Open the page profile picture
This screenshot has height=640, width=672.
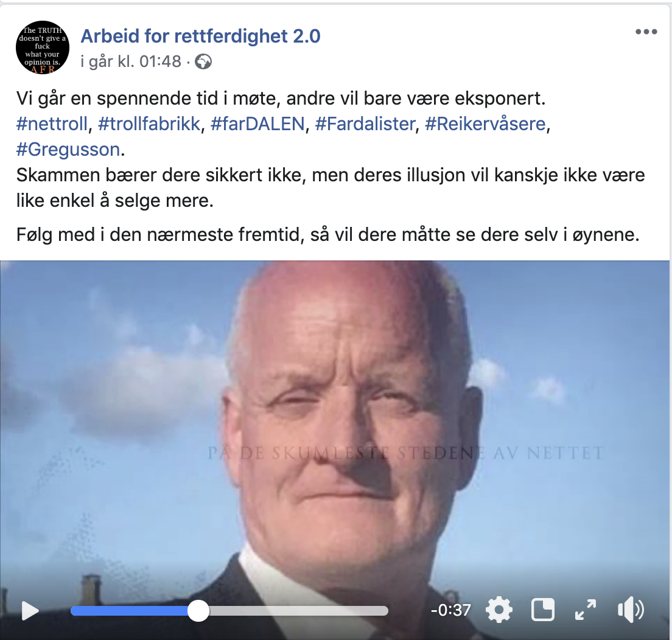(43, 47)
